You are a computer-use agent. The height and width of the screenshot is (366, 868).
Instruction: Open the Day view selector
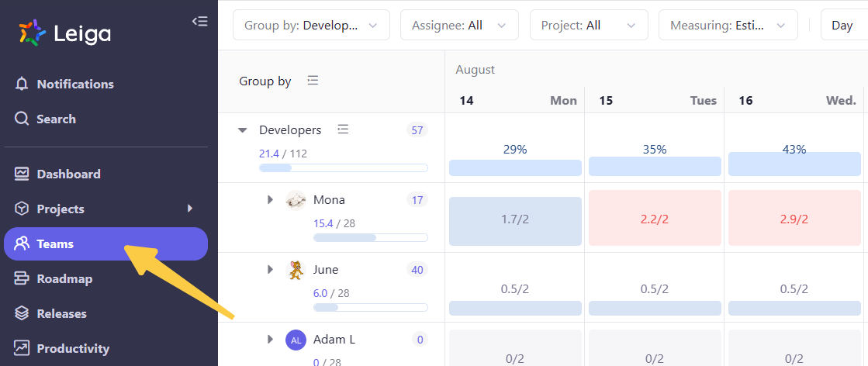[844, 26]
